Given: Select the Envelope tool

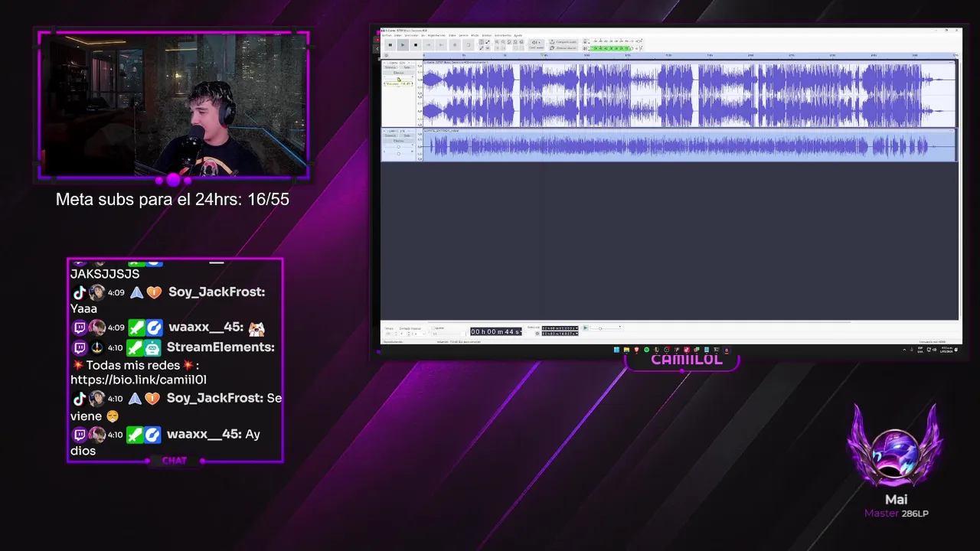Looking at the screenshot, I should tap(488, 42).
